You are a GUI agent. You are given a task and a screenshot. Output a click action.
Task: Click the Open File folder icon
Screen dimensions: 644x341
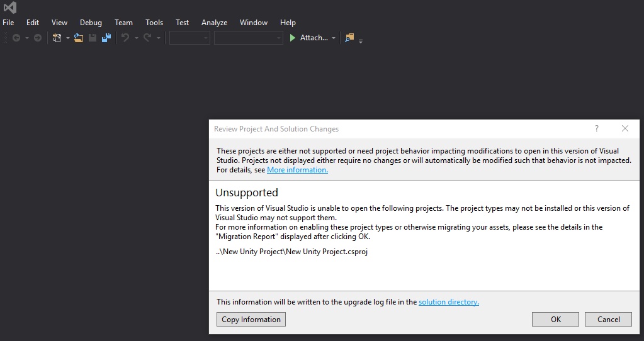[x=79, y=38]
